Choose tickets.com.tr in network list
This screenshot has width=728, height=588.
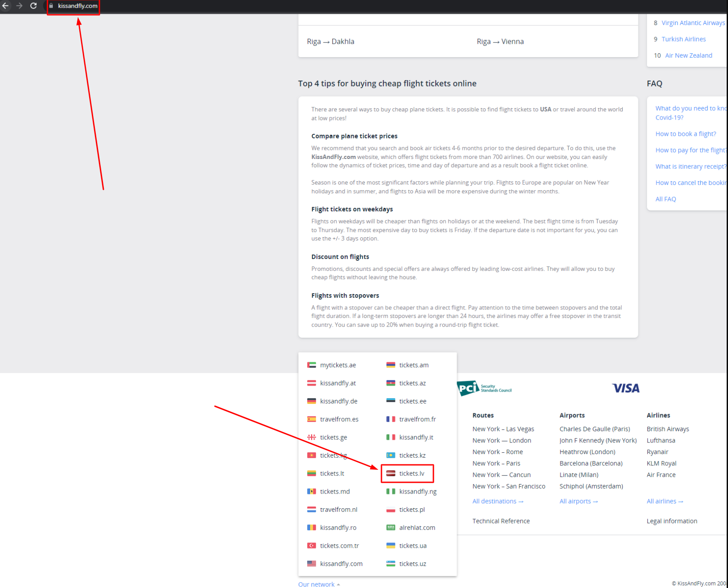click(339, 545)
